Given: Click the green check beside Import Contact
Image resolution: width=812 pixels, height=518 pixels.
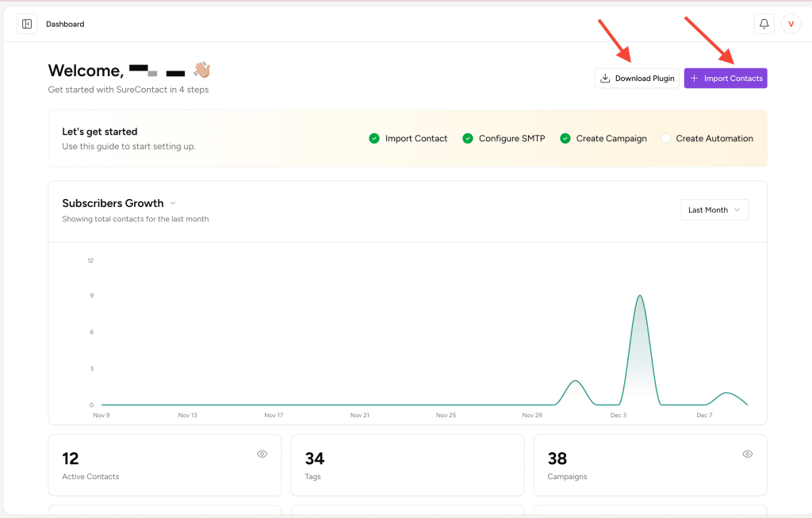Looking at the screenshot, I should (374, 139).
